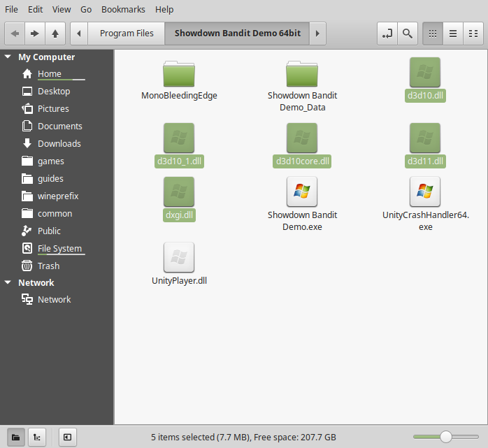The height and width of the screenshot is (448, 488).
Task: Open Pictures in the sidebar
Action: tap(57, 108)
